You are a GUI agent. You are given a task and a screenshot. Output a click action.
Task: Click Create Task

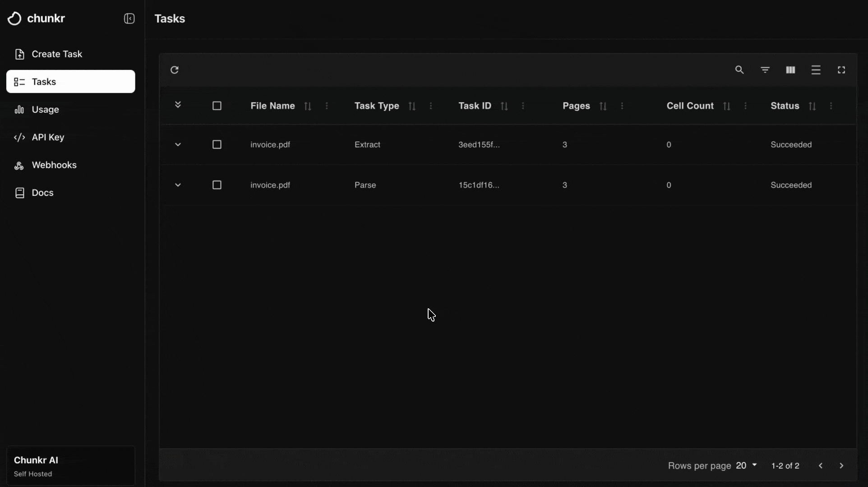57,54
